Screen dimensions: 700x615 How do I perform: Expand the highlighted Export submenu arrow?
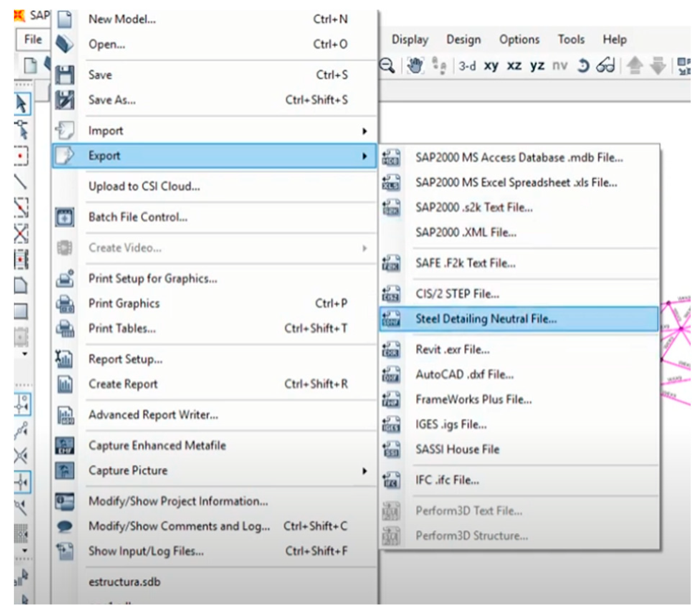(364, 156)
